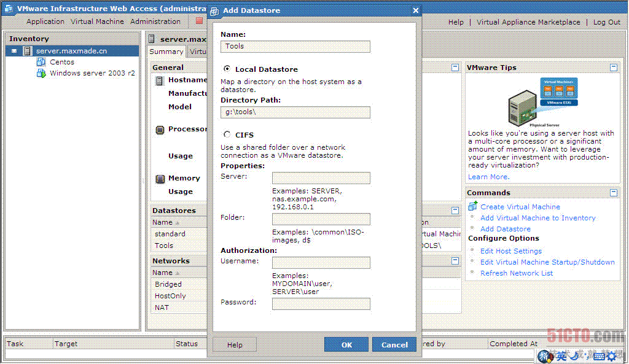Click OK in Add Datastore dialog
Image resolution: width=629 pixels, height=364 pixels.
point(346,344)
